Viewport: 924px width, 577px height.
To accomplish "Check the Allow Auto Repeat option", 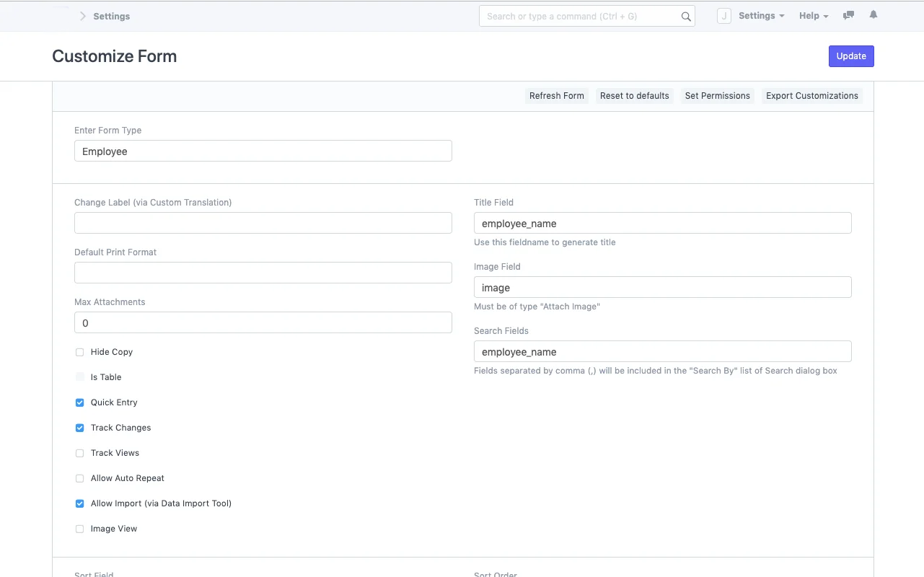I will (x=79, y=478).
